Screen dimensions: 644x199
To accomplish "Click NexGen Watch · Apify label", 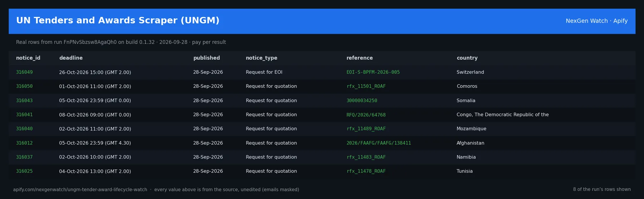I will pyautogui.click(x=596, y=21).
